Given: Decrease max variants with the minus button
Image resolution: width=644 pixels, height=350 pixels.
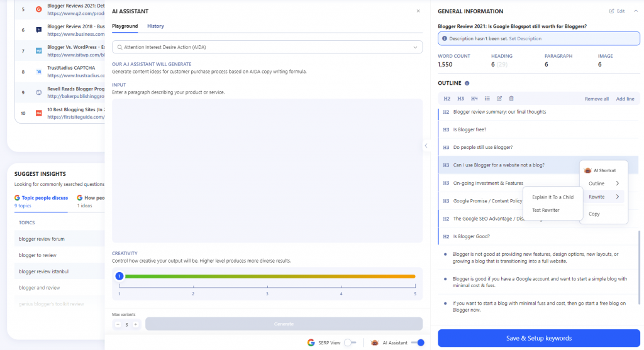Looking at the screenshot, I should pyautogui.click(x=118, y=325).
